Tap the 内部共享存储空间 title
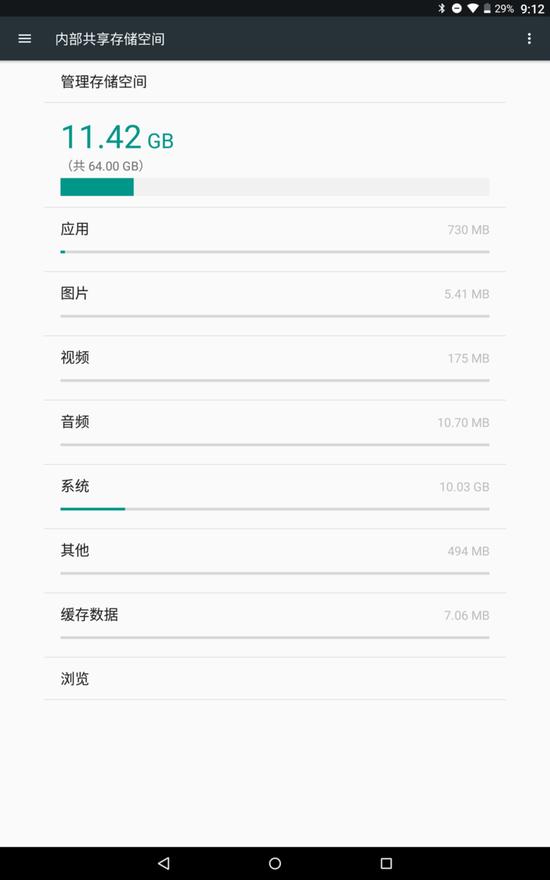 click(110, 39)
